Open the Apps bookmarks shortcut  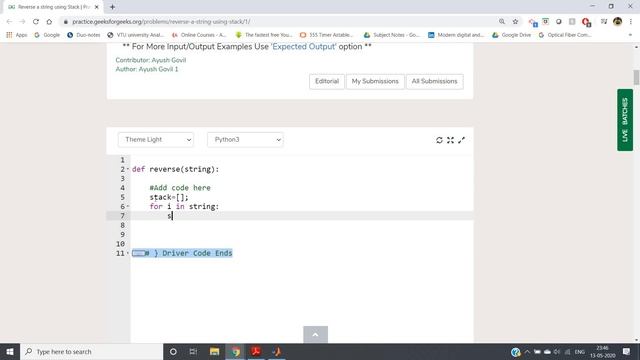pos(16,35)
